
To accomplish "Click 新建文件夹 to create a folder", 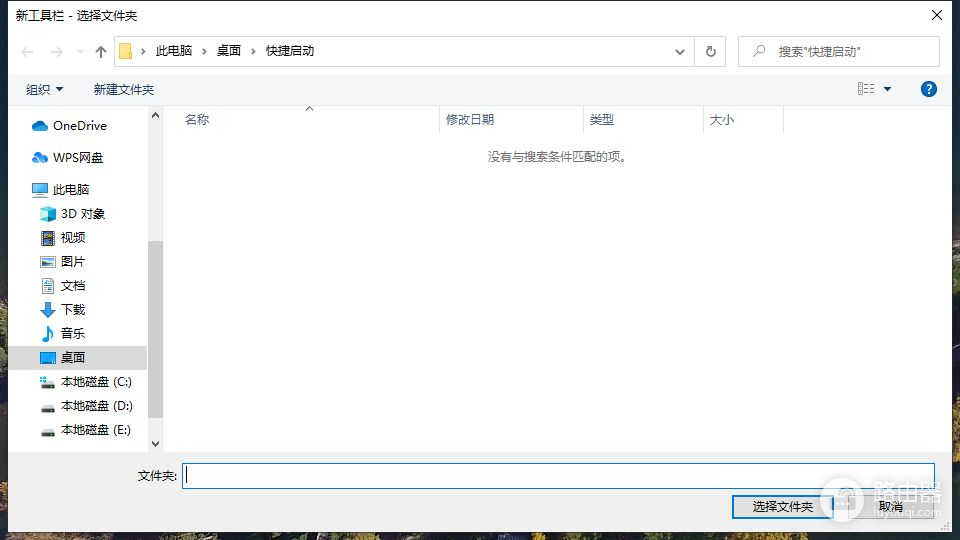I will click(124, 89).
